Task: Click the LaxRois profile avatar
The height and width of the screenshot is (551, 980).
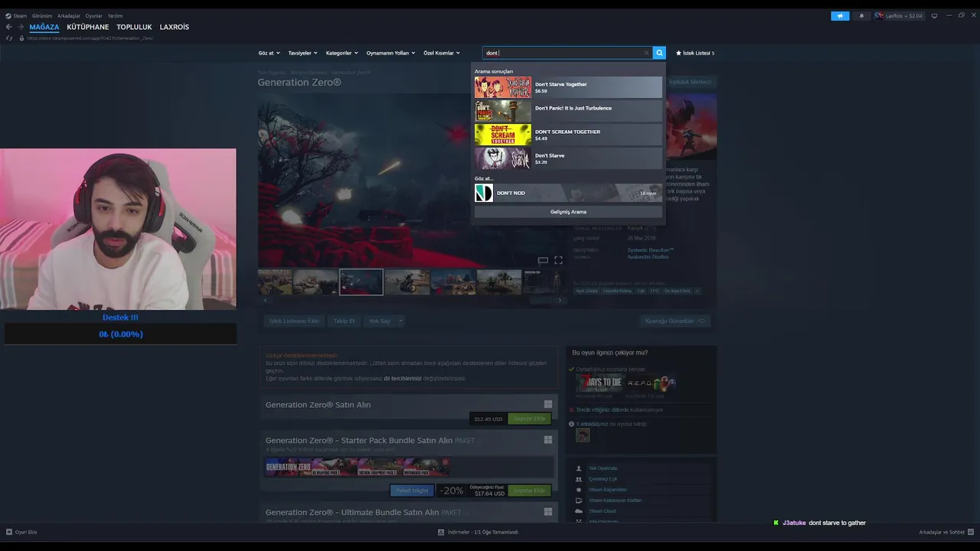Action: (x=879, y=15)
